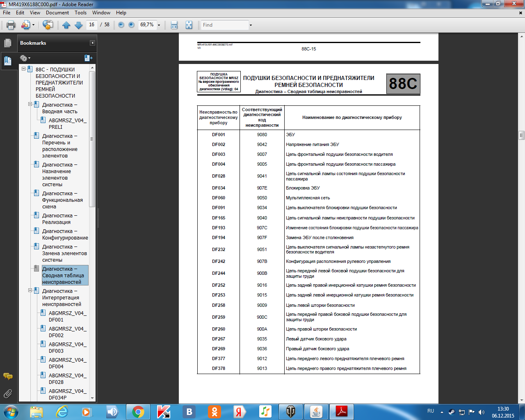Viewport: 525px width, 420px height.
Task: Select bookmark 'Диагностика – Реализация'
Action: tap(59, 219)
